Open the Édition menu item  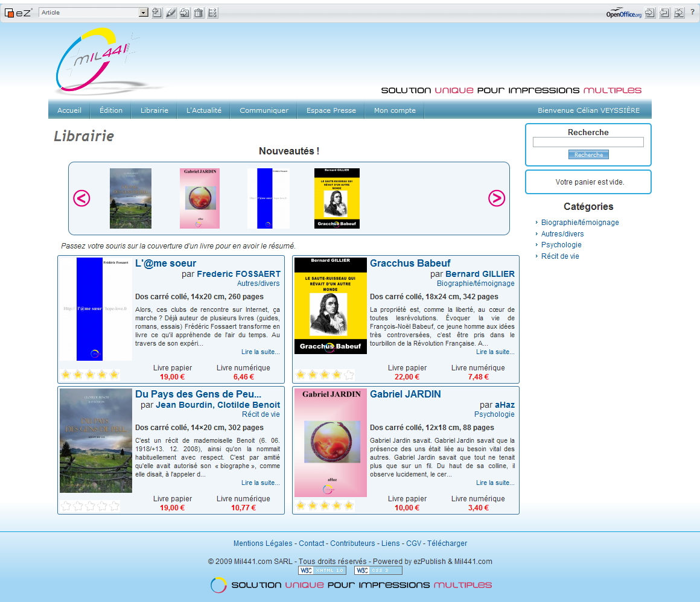[111, 110]
